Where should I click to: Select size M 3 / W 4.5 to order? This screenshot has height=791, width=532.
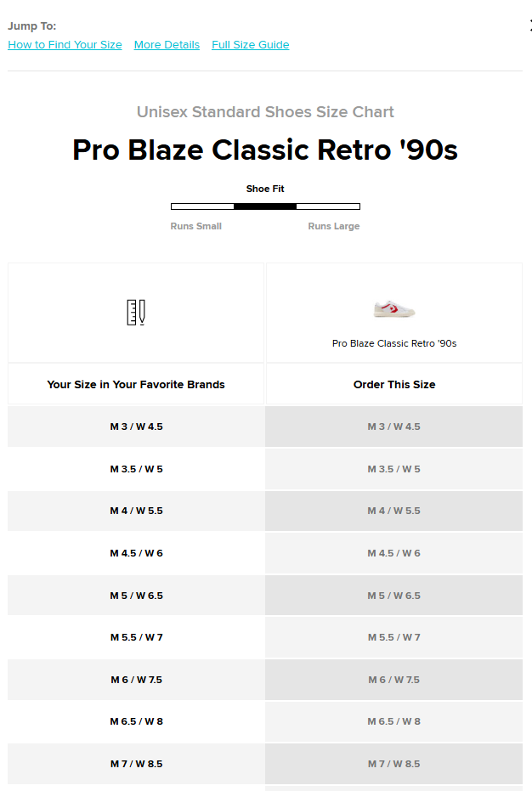tap(393, 427)
